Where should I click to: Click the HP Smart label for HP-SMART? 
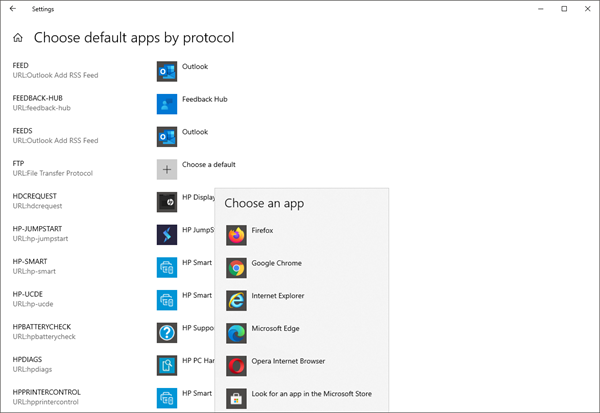tap(197, 263)
